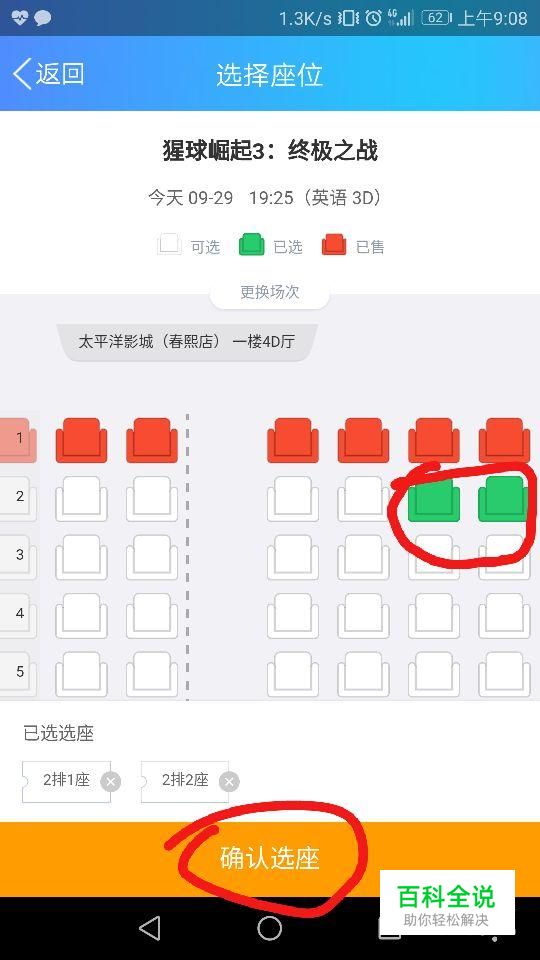Viewport: 540px width, 960px height.
Task: Deselect the rightmost green seat in row 2
Action: point(504,499)
